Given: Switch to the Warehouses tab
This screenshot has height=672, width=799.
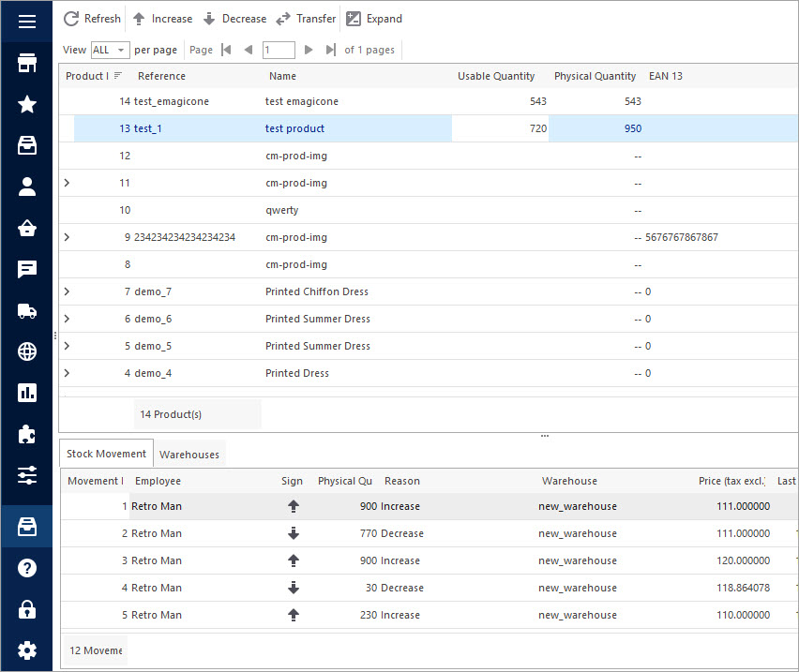Looking at the screenshot, I should [189, 455].
